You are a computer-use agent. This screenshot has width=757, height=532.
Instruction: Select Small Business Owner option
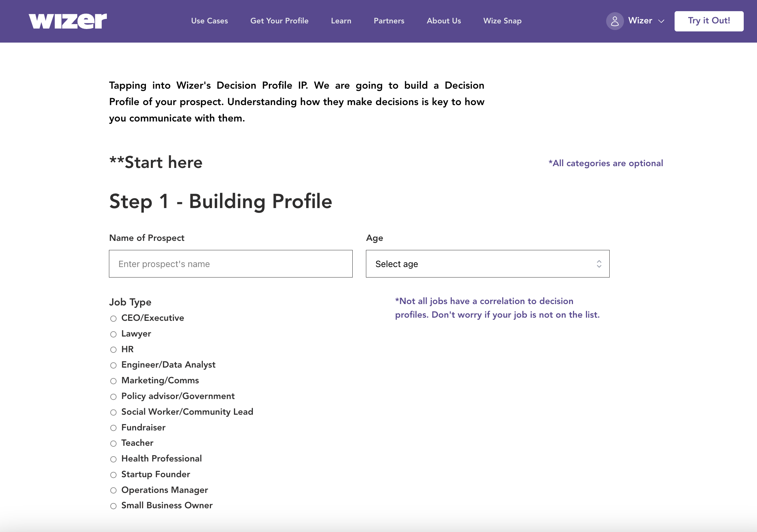click(x=113, y=506)
